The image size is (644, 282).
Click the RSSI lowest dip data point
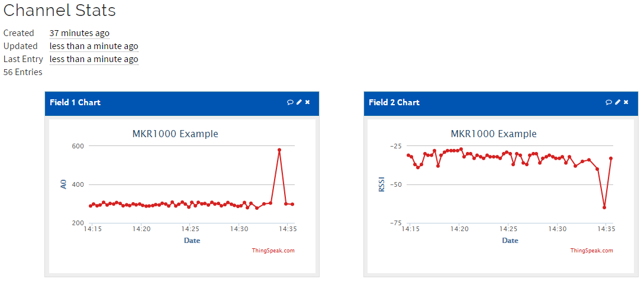tap(604, 208)
